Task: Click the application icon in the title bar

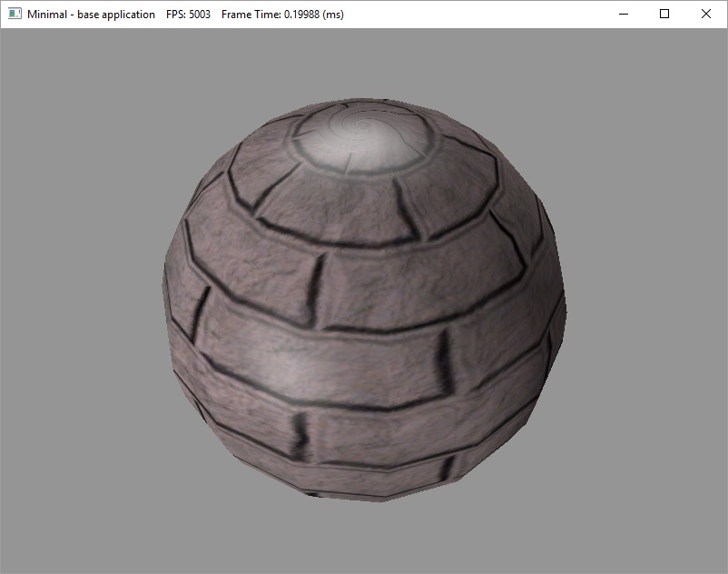Action: click(x=15, y=15)
